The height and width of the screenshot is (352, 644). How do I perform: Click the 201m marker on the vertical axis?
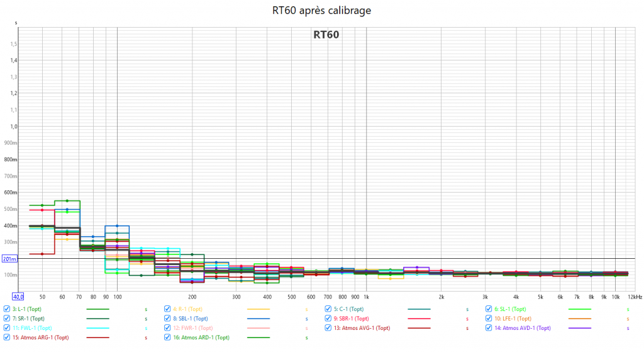[x=9, y=259]
